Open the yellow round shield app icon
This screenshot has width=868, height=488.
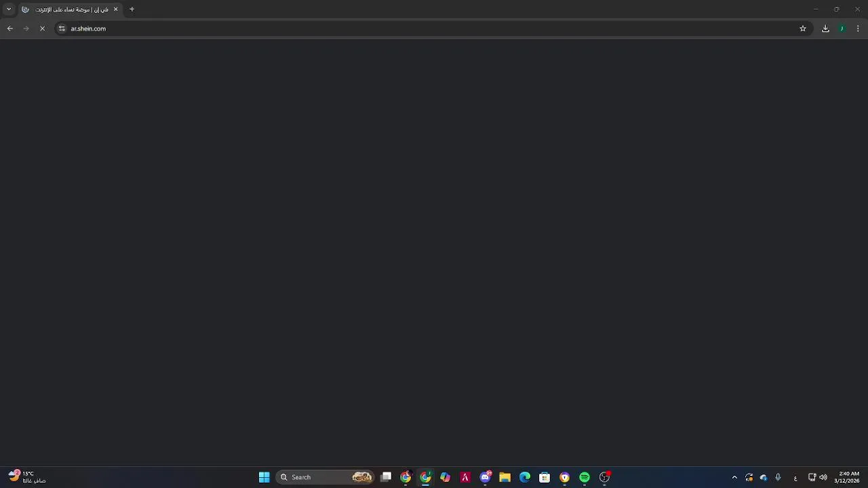[x=564, y=477]
